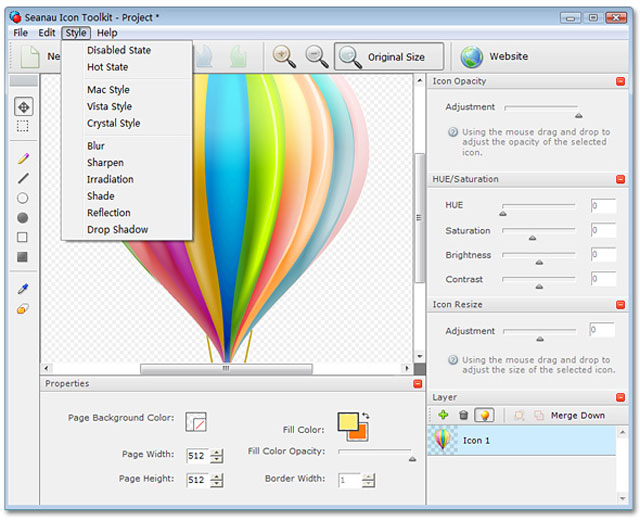640x521 pixels.
Task: Apply Crystal Style
Action: tap(113, 123)
